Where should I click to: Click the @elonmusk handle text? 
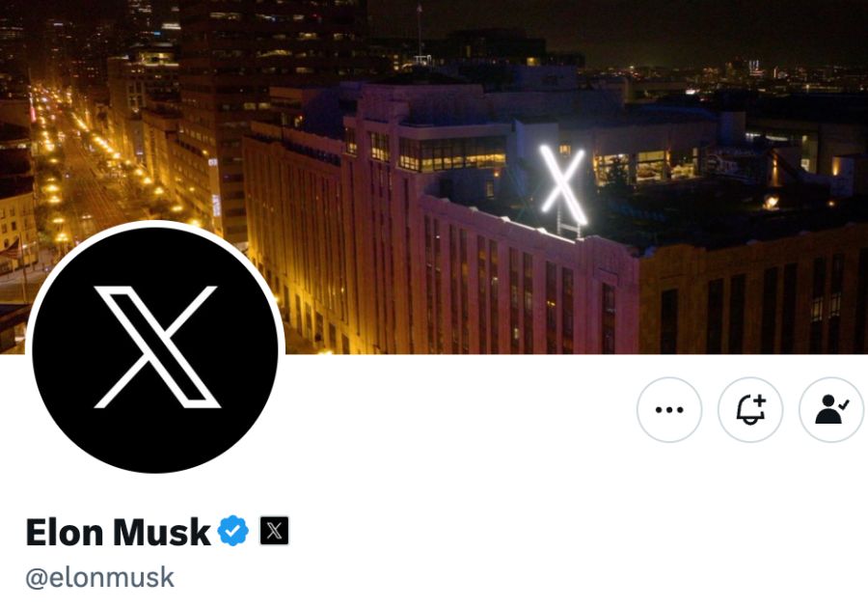tap(99, 577)
